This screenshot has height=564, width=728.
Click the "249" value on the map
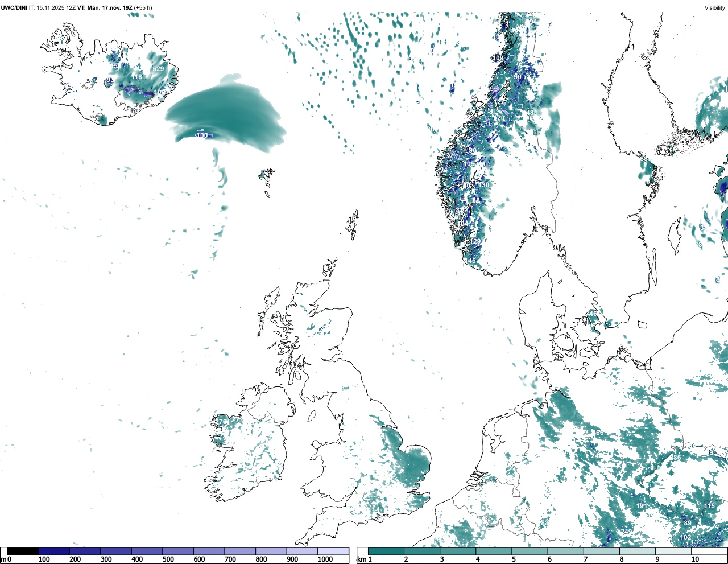(626, 532)
